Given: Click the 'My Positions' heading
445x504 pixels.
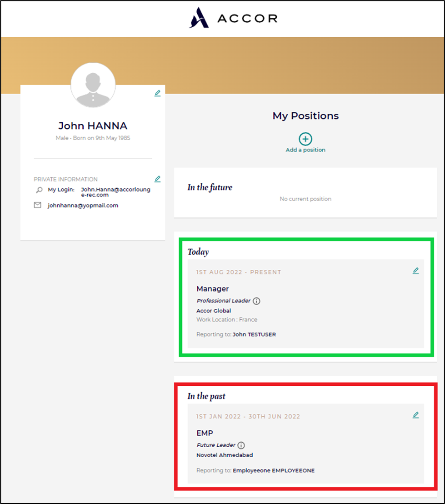Looking at the screenshot, I should pyautogui.click(x=305, y=116).
